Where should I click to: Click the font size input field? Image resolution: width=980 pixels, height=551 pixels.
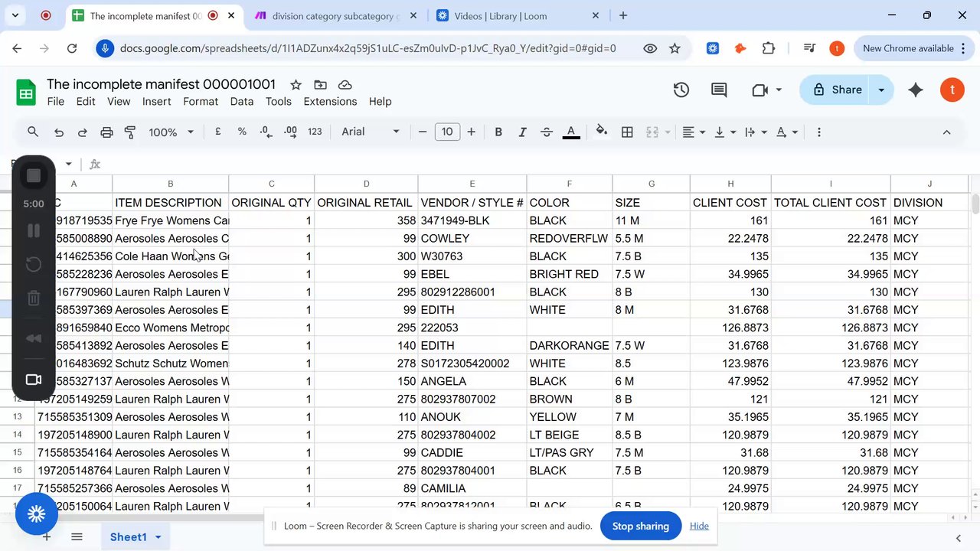(447, 132)
